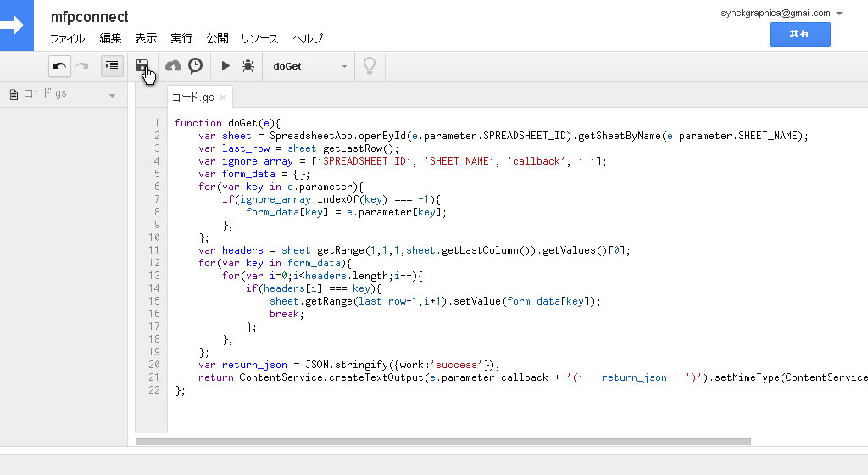Open the ファイル menu
Screen dimensions: 868x475
tap(67, 38)
